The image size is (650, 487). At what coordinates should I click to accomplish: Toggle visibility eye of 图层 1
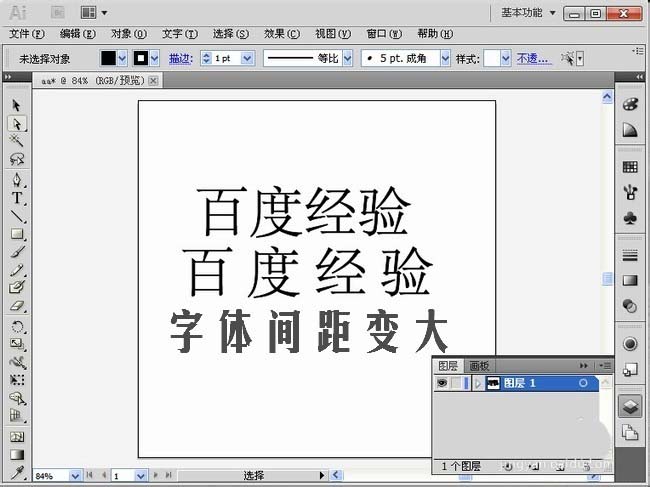tap(442, 383)
